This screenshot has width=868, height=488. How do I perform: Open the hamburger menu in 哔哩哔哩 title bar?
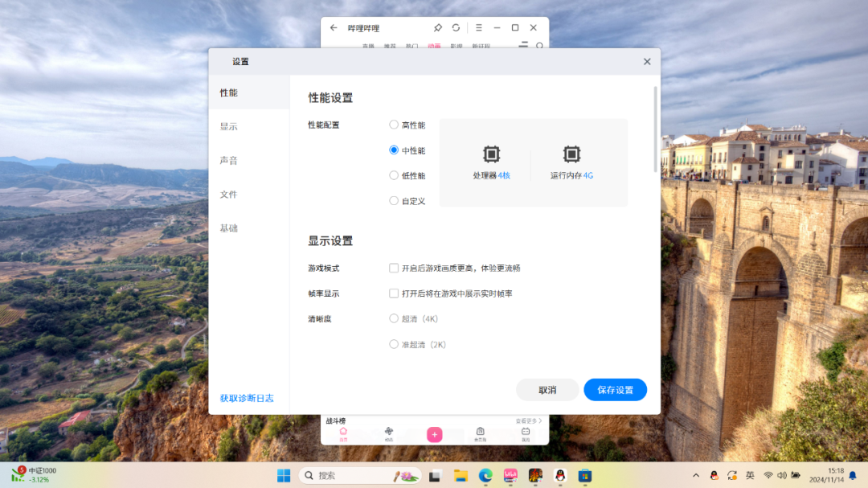pyautogui.click(x=479, y=27)
